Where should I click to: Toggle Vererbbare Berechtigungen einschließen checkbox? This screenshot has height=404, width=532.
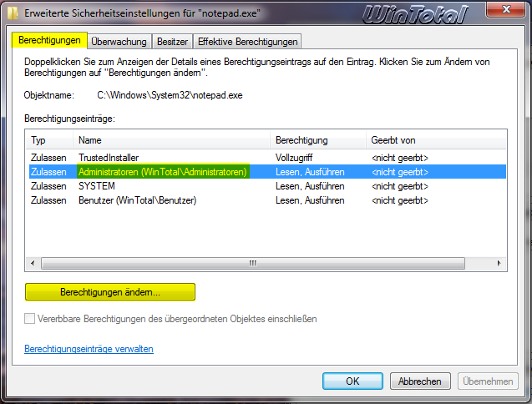tap(29, 319)
